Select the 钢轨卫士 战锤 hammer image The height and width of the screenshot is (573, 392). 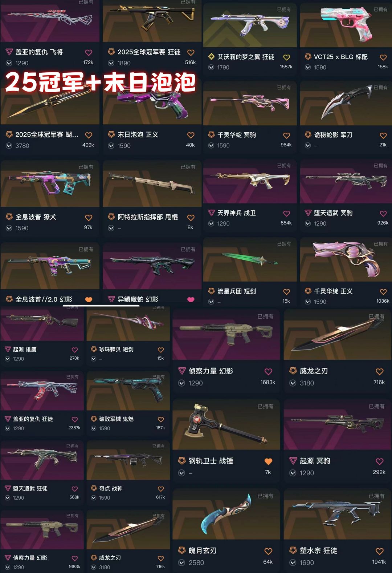click(226, 424)
